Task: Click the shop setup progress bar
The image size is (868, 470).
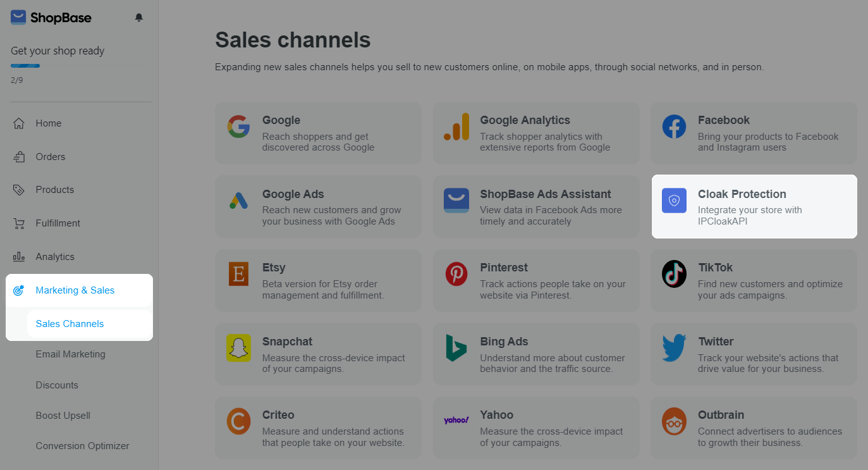Action: tap(25, 66)
